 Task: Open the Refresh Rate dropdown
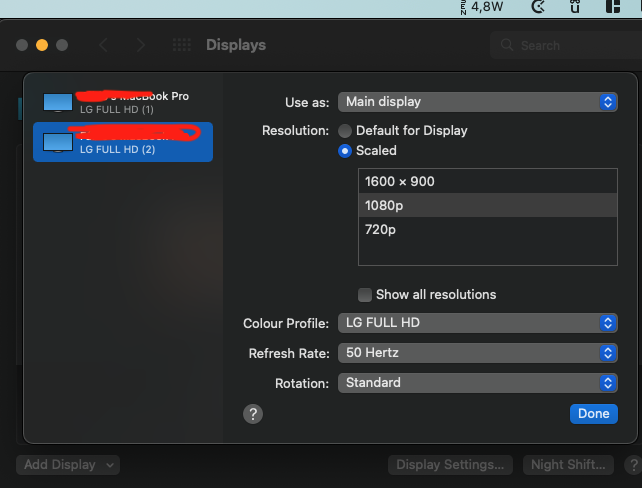(477, 353)
